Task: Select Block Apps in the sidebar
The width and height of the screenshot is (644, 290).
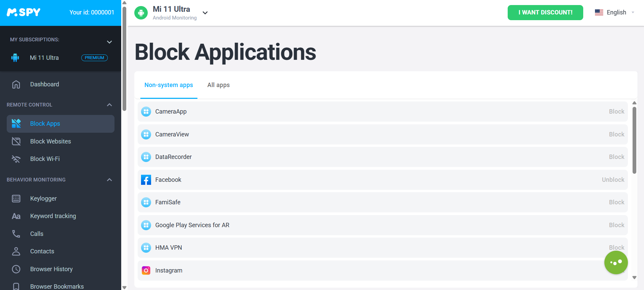Action: (x=60, y=124)
